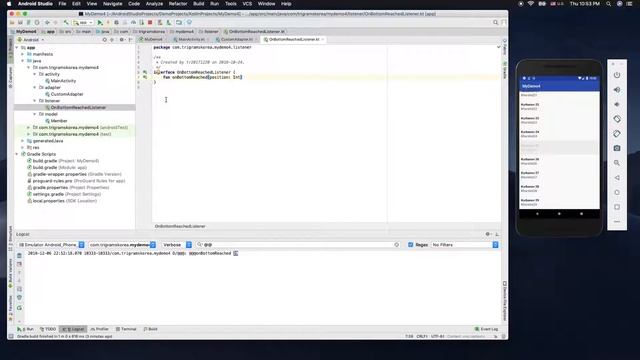Stop the running app using the red square
This screenshot has width=640, height=360.
click(150, 22)
